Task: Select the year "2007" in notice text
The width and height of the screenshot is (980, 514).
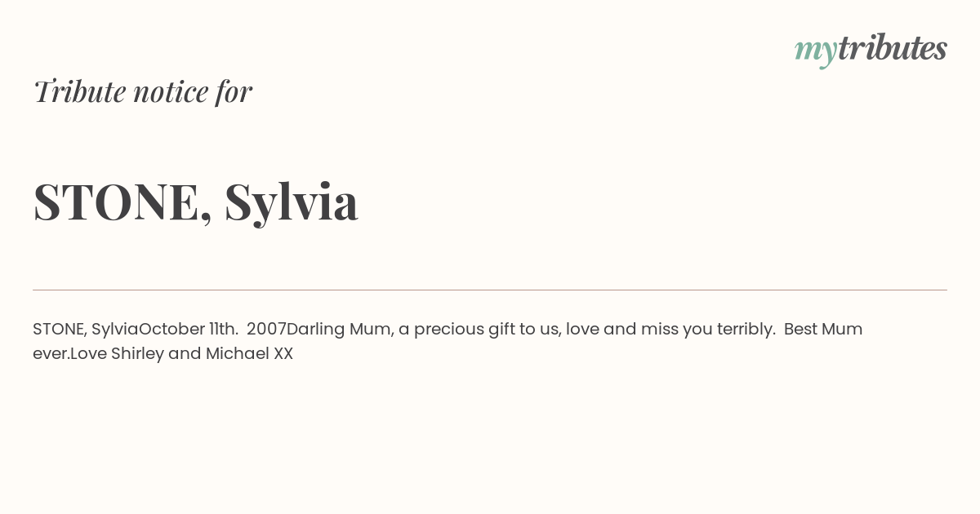Action: [x=266, y=330]
